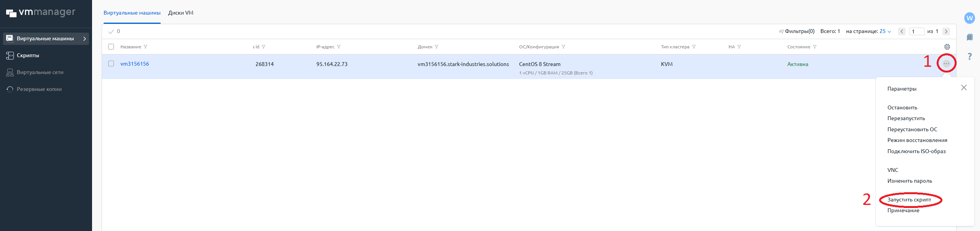The height and width of the screenshot is (231, 980).
Task: Open the three-dot actions menu for vm3156156
Action: (x=946, y=64)
